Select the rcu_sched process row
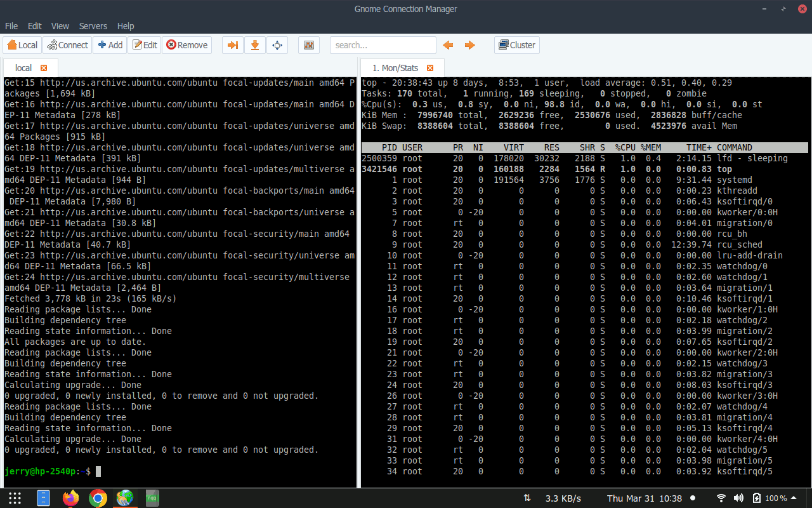812x508 pixels. click(584, 244)
